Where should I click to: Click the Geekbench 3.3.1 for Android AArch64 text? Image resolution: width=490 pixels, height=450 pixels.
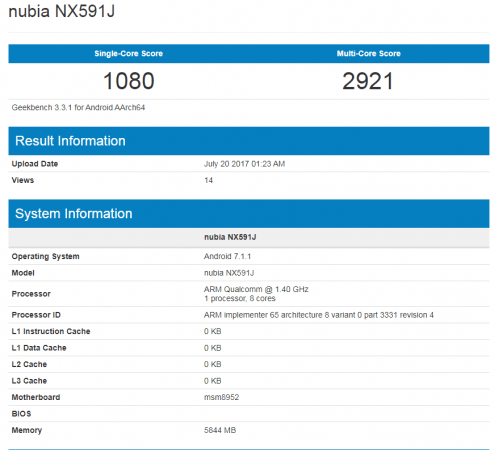coord(78,107)
